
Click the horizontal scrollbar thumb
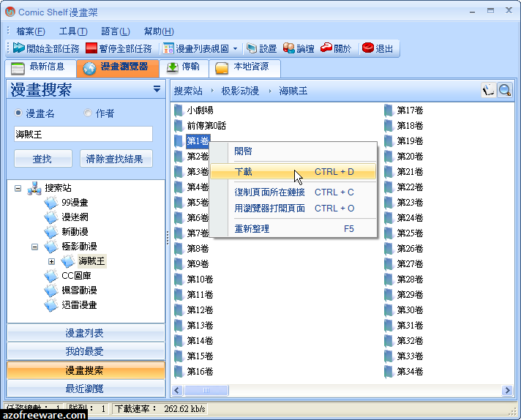[x=206, y=390]
